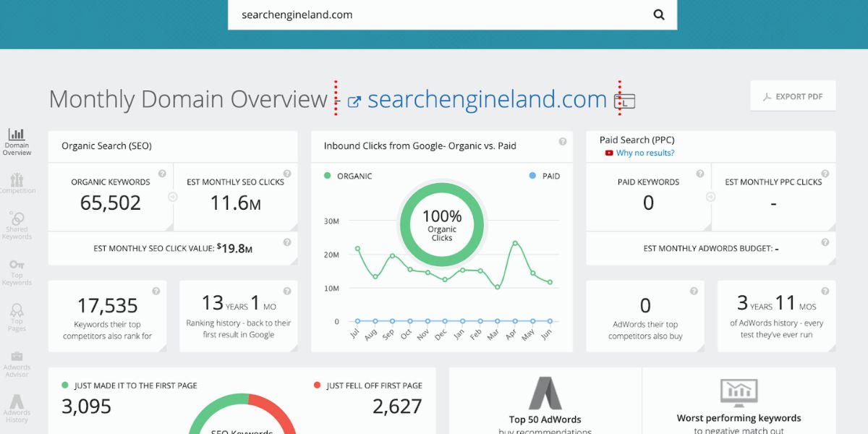This screenshot has width=868, height=434.
Task: Click the April organic data point
Action: pyautogui.click(x=515, y=243)
